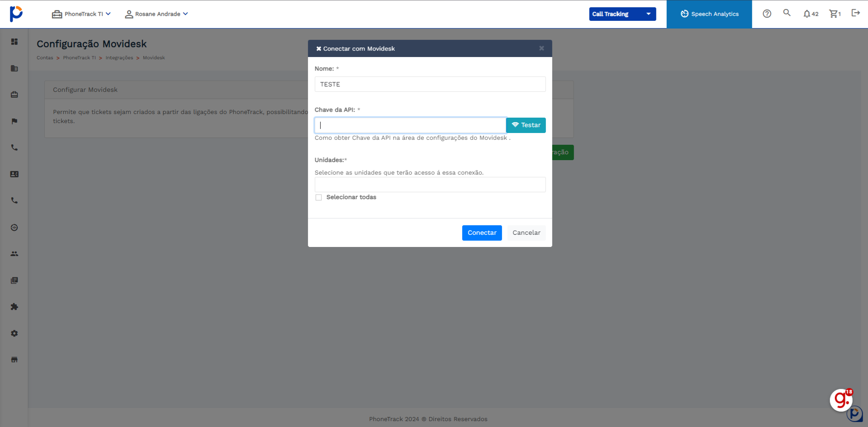Open the puzzle piece integrations icon
Screen dimensions: 868x427
coord(14,307)
